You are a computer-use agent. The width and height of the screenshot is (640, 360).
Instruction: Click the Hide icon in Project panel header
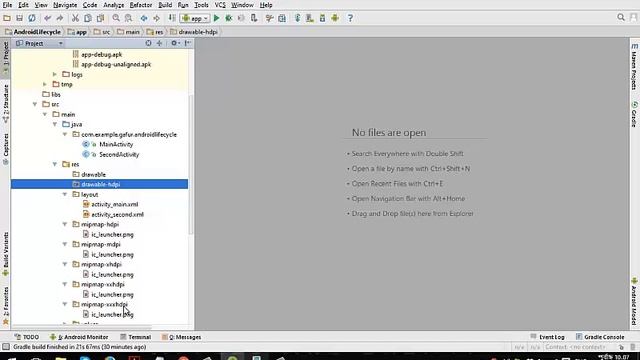[x=188, y=43]
